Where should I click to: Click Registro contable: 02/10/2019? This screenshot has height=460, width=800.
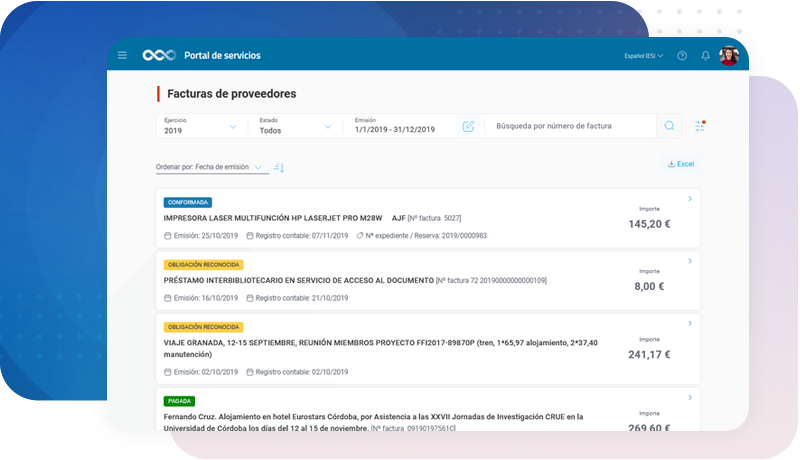point(297,372)
